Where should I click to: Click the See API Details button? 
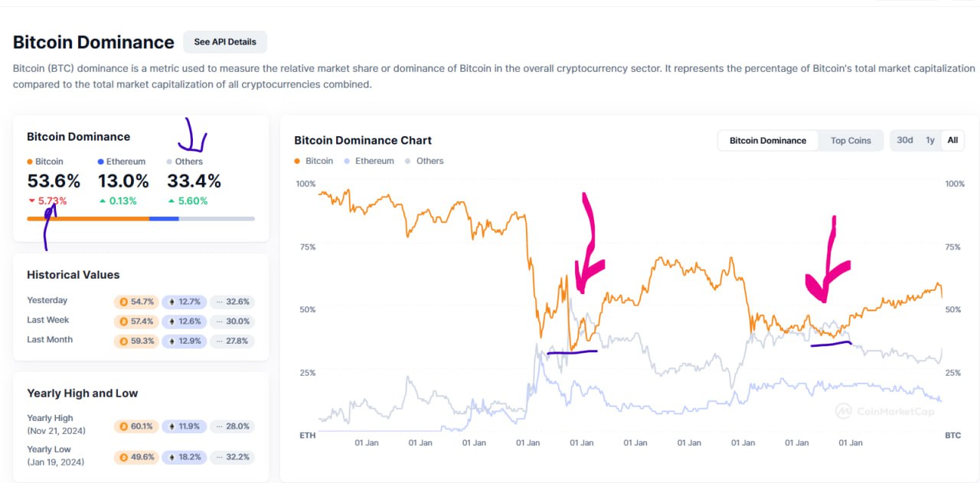click(x=224, y=42)
